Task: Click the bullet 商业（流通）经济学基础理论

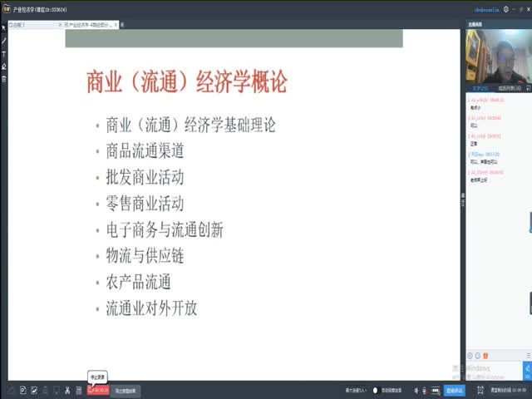Action: click(190, 125)
